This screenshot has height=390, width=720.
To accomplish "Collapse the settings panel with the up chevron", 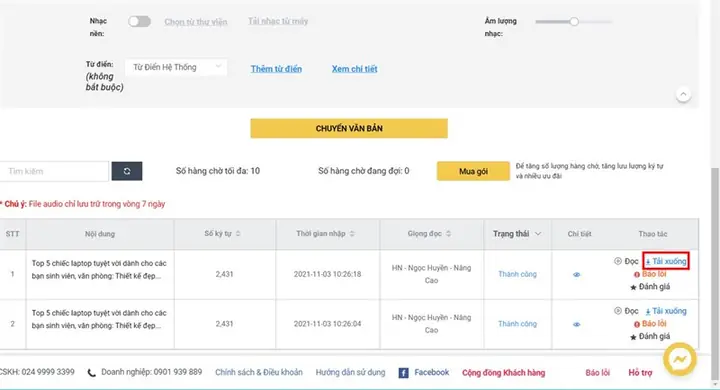I will coord(683,94).
